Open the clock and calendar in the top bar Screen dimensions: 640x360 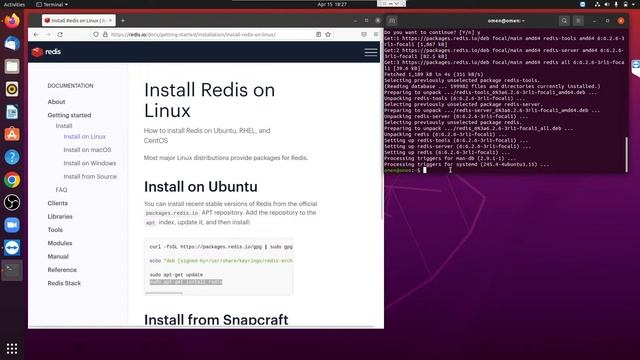pos(332,4)
